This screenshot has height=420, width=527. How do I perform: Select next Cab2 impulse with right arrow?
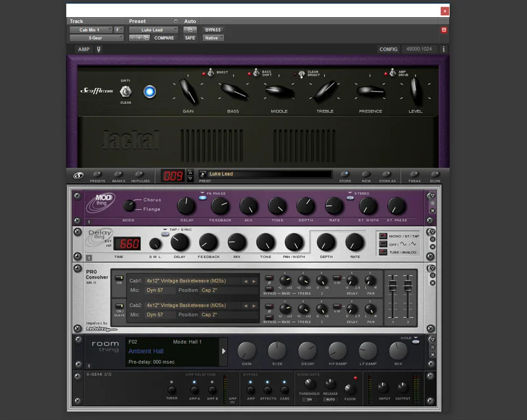pos(254,305)
